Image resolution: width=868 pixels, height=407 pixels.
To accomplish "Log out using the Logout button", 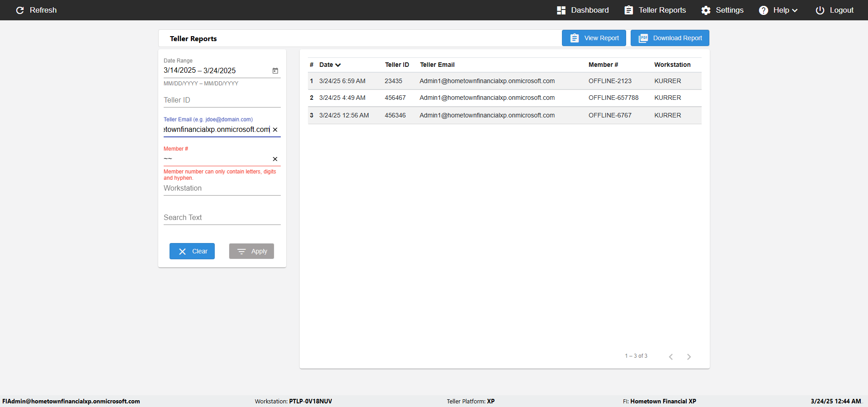I will tap(835, 10).
